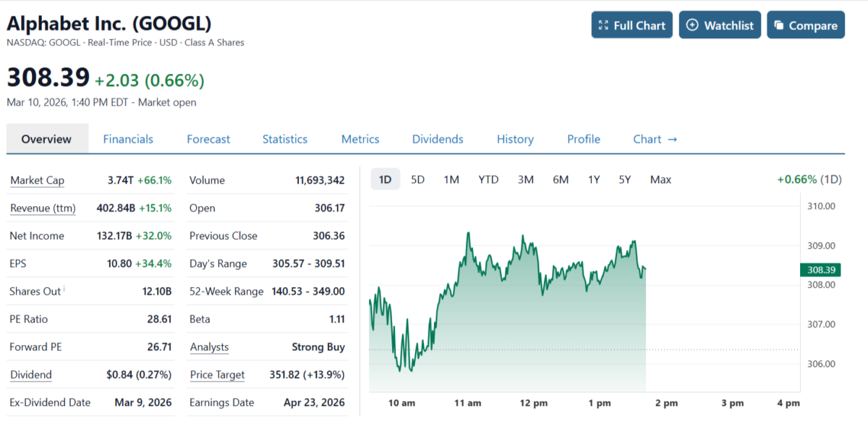Screen dimensions: 868x429
Task: Select the 5Y chart range
Action: click(x=624, y=179)
